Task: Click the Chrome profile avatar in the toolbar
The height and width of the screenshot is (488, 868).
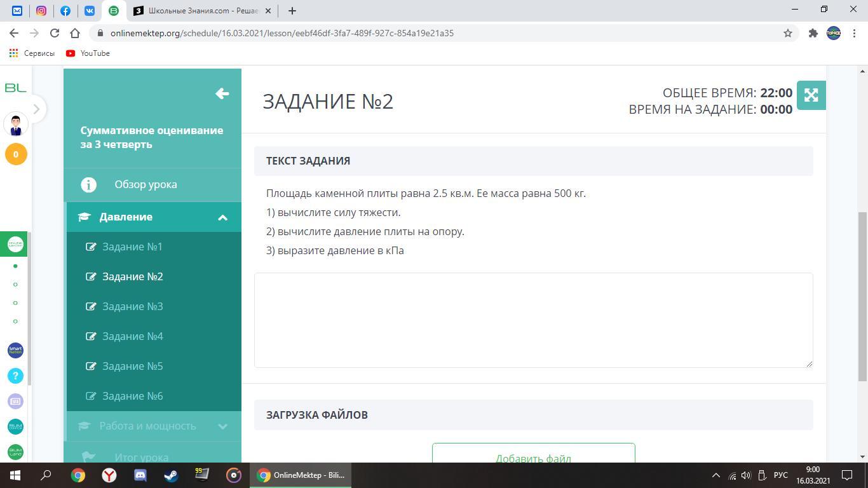Action: pos(834,33)
